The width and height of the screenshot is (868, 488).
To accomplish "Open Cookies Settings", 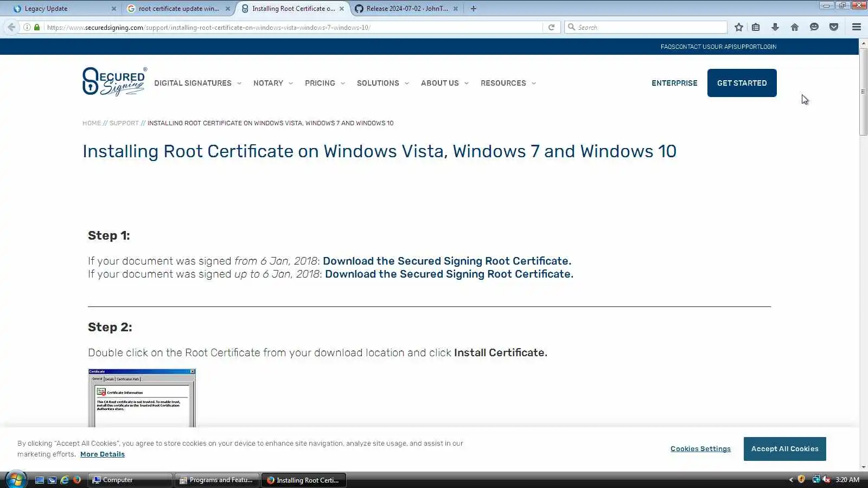I will (x=700, y=449).
